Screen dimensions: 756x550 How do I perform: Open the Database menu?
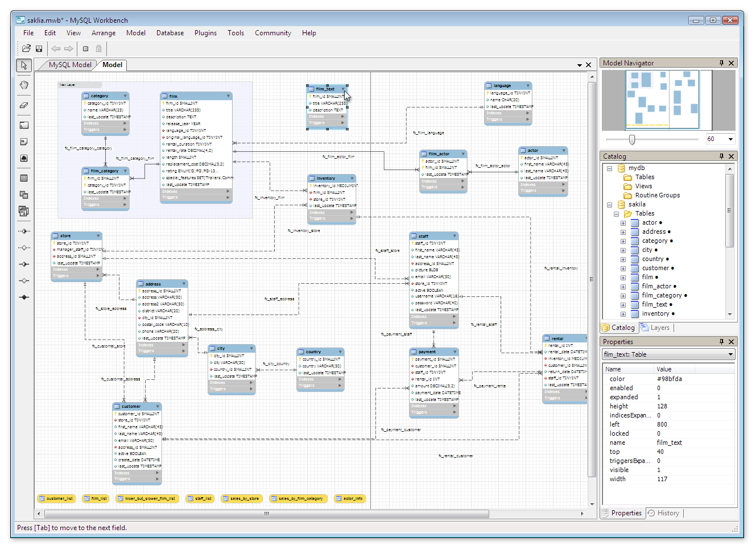point(170,33)
